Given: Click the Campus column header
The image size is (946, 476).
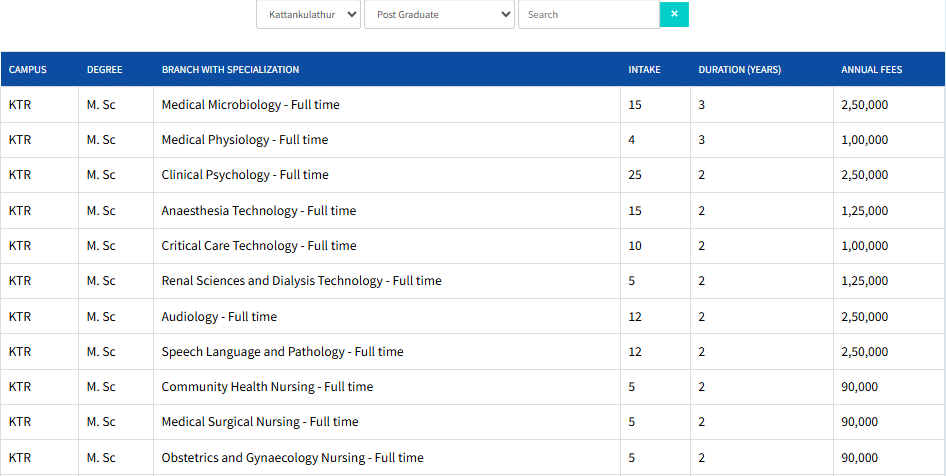Looking at the screenshot, I should 28,70.
